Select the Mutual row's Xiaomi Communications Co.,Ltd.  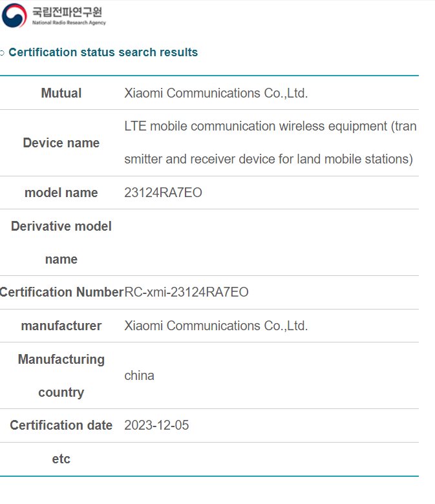click(216, 93)
